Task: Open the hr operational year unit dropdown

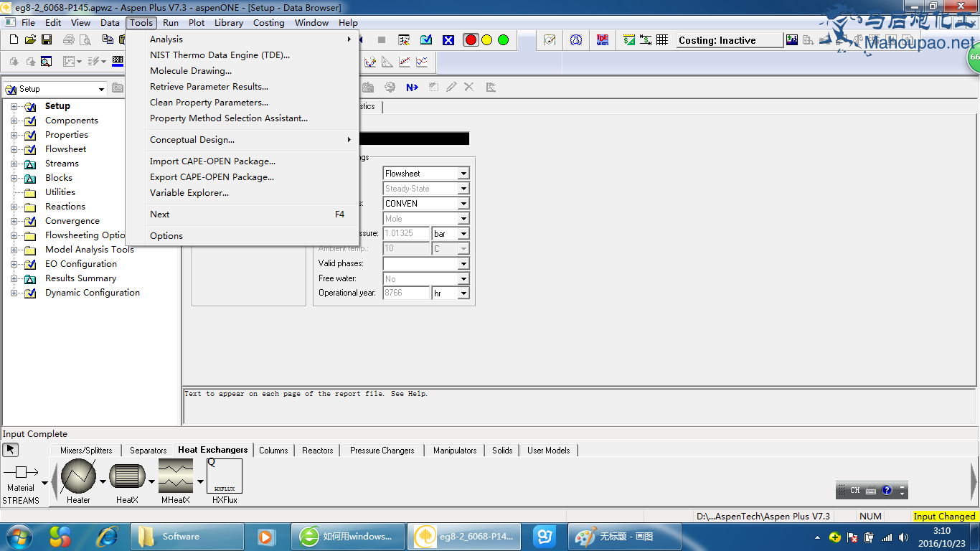Action: [463, 293]
